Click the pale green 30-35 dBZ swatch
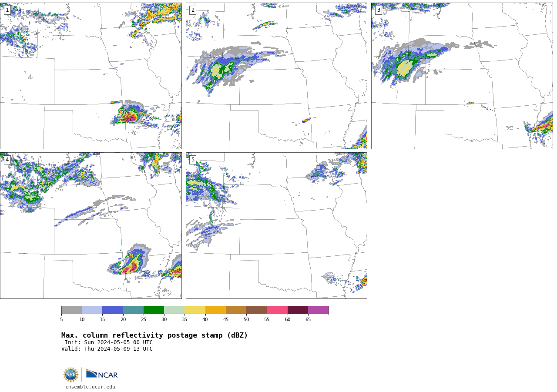The width and height of the screenshot is (557, 392). point(174,310)
